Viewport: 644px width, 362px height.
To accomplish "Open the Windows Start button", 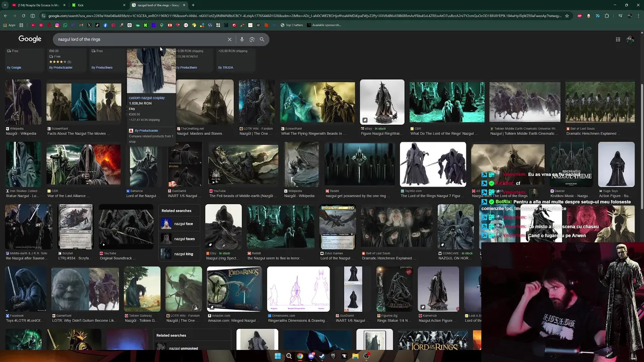I will click(277, 356).
